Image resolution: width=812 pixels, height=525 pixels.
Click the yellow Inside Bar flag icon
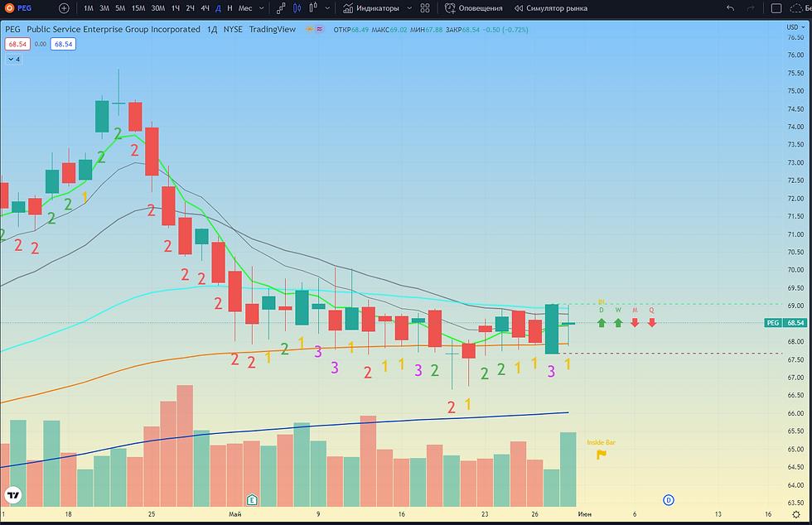(x=602, y=454)
